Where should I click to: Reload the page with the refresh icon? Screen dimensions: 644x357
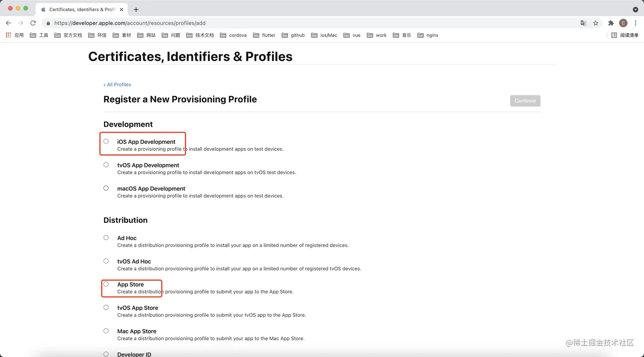33,23
